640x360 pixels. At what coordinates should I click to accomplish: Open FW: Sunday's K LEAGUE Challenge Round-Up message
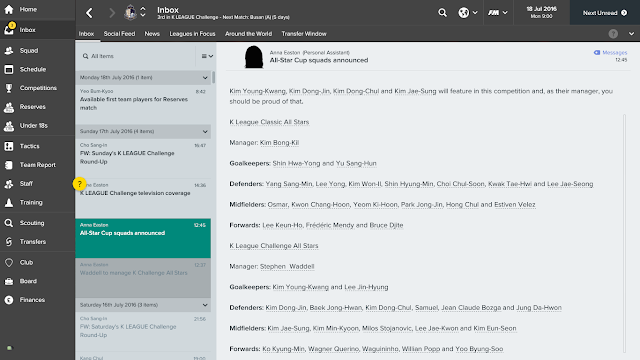click(x=143, y=158)
